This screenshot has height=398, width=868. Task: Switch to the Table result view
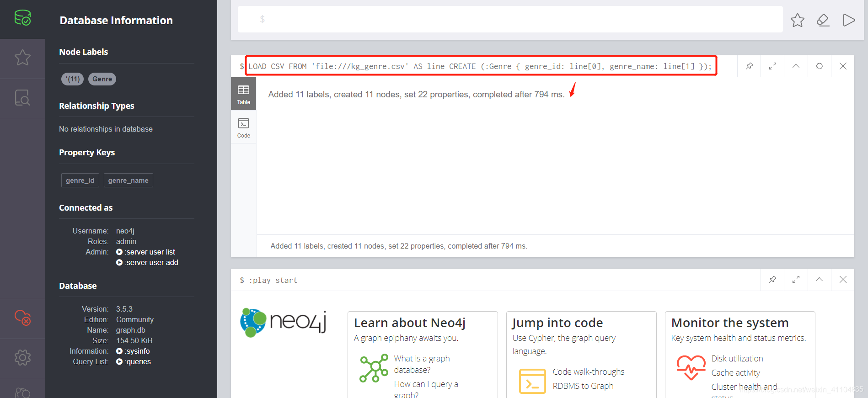243,94
